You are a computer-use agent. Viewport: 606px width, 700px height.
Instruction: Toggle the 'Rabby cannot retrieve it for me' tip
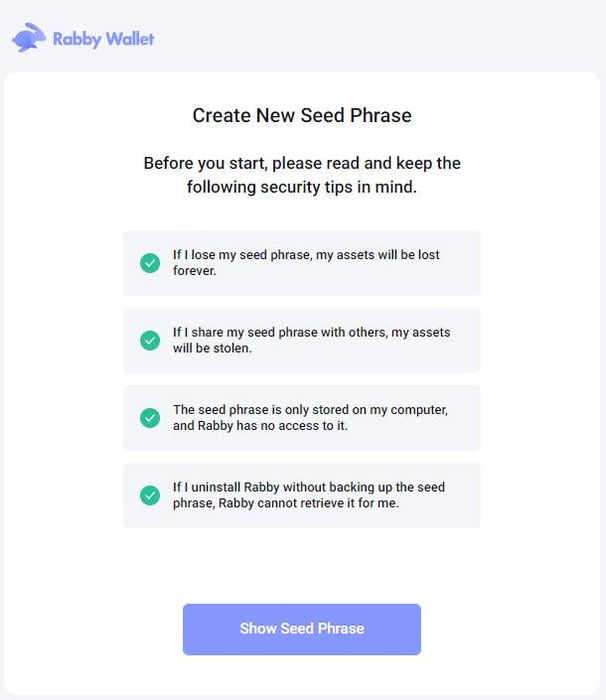coord(302,496)
